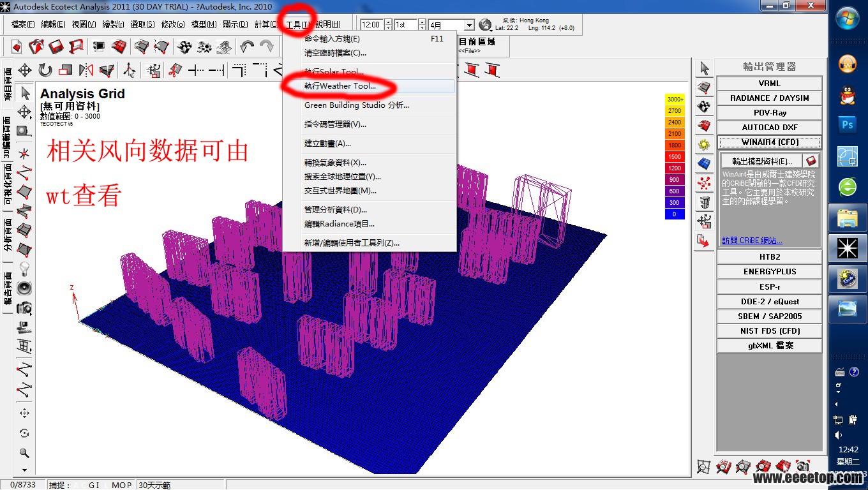Expand the HTB2 export section
Image resolution: width=868 pixels, height=490 pixels.
tap(769, 257)
